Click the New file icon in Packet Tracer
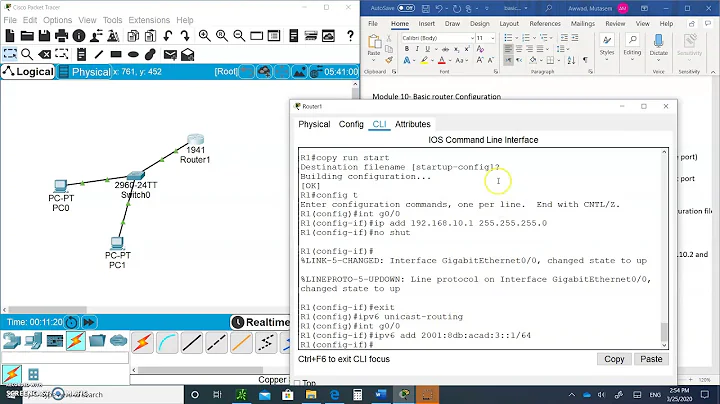The height and width of the screenshot is (404, 720). pos(10,36)
